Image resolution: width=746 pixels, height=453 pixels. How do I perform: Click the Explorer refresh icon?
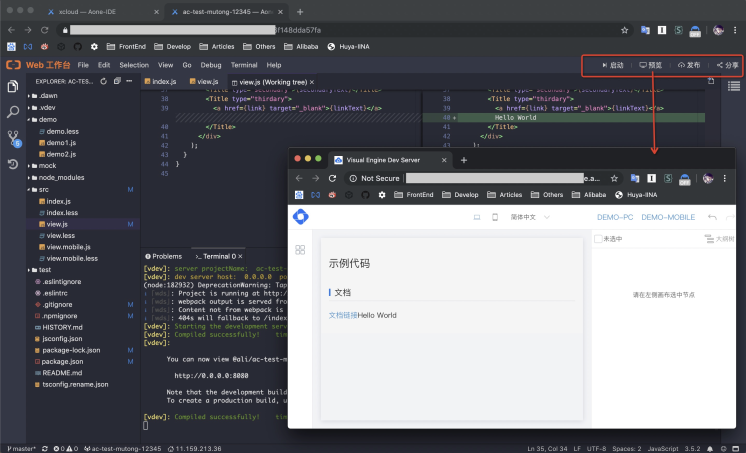pos(103,81)
